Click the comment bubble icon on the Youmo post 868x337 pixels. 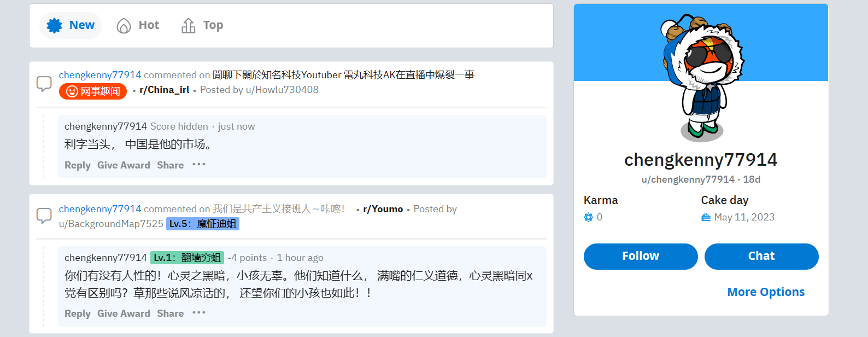[44, 216]
